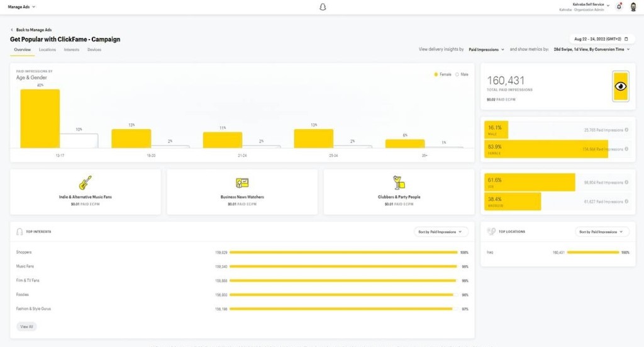Click the Business News Watchers icon
This screenshot has height=347, width=644.
(x=242, y=183)
